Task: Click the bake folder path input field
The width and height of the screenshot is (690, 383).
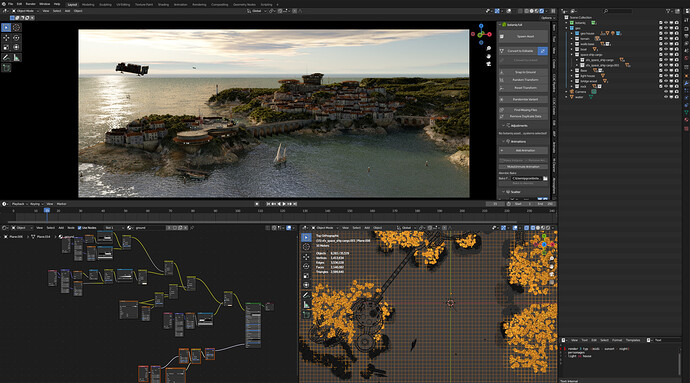Action: tap(526, 178)
